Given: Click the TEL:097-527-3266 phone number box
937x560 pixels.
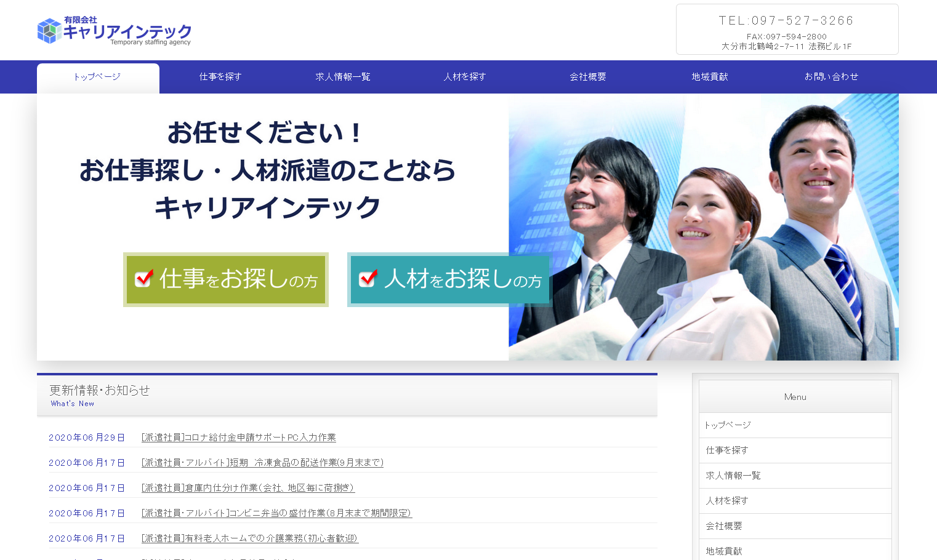Looking at the screenshot, I should 786,20.
